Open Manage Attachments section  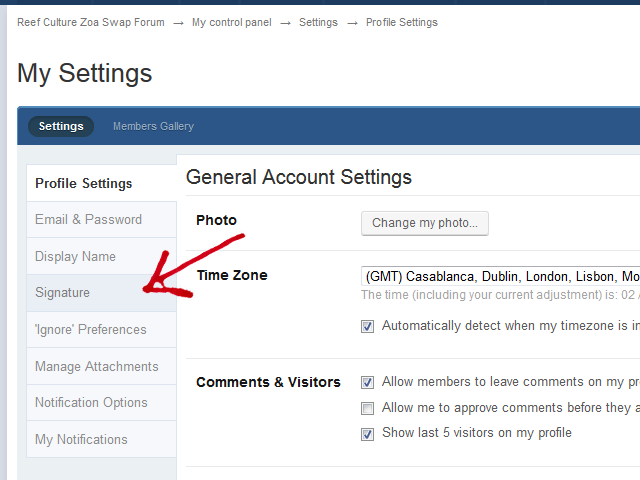click(x=96, y=367)
